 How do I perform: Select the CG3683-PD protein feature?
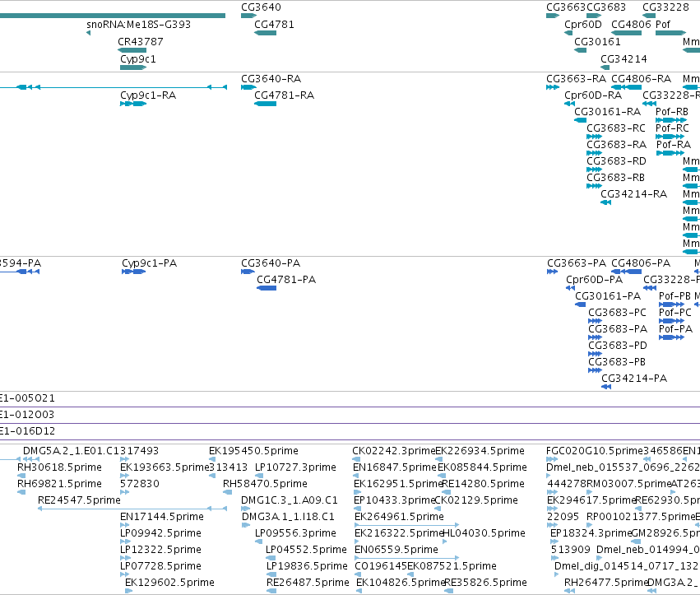coord(595,354)
